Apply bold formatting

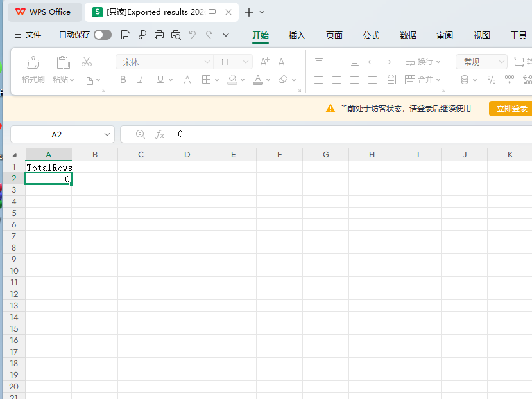[123, 80]
